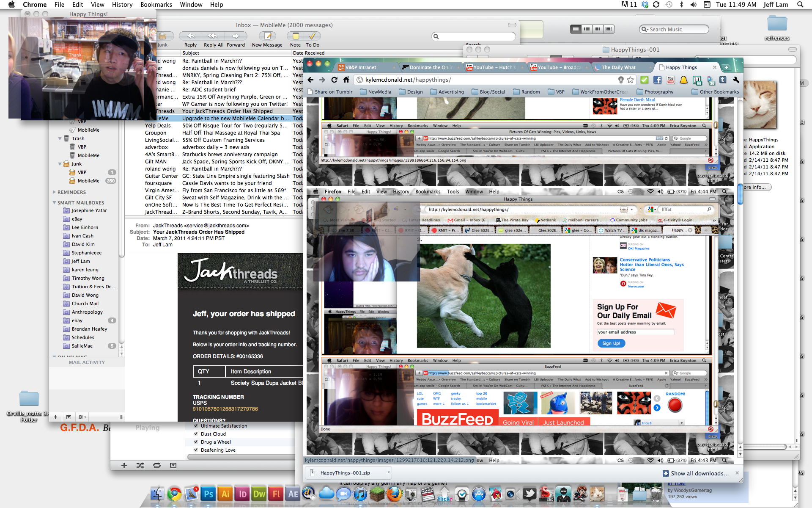Click the green checkmark extension icon
Viewport: 812px width, 508px height.
644,80
